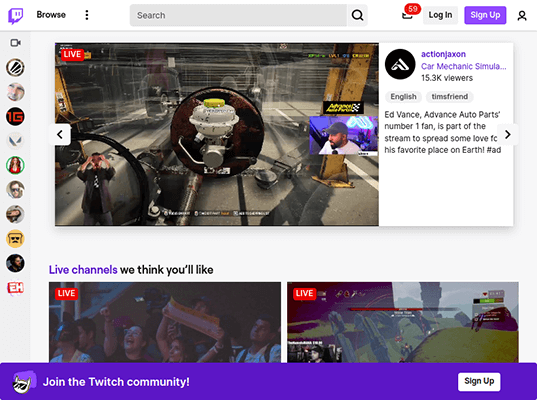Open the live crowd stream thumbnail
Viewport: 537px width, 400px height.
point(165,322)
